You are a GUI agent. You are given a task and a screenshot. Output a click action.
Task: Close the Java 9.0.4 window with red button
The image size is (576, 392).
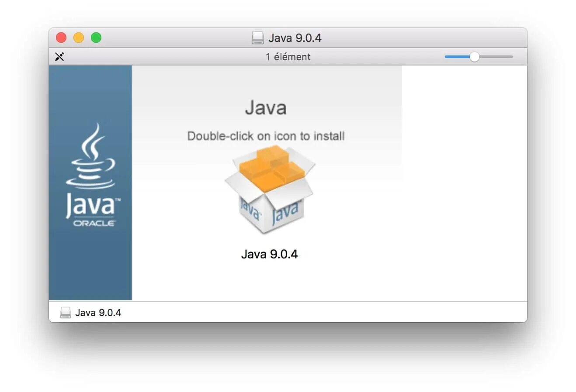point(61,38)
